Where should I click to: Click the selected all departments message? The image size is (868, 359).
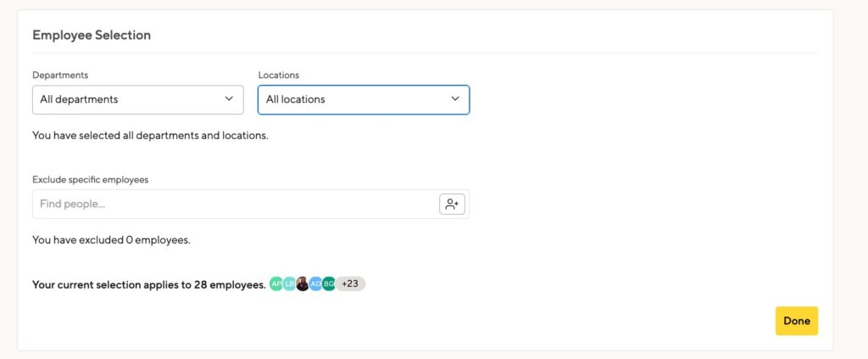click(151, 135)
